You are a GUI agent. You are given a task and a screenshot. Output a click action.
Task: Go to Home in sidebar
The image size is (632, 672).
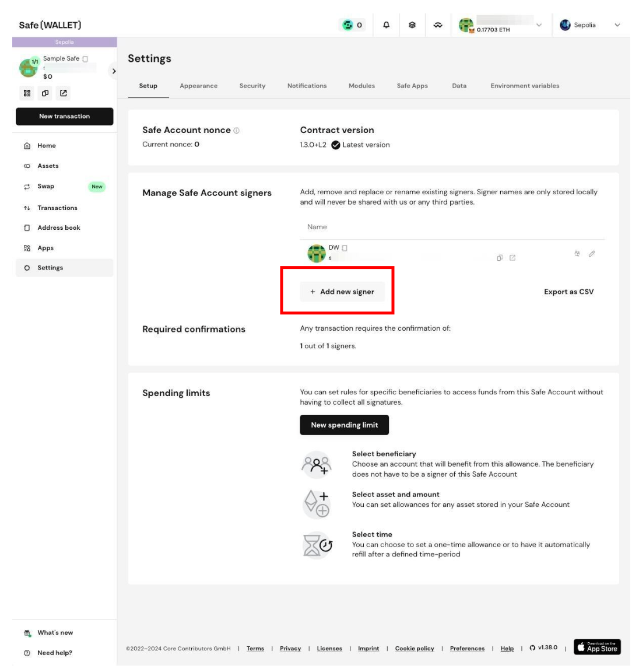(x=64, y=146)
